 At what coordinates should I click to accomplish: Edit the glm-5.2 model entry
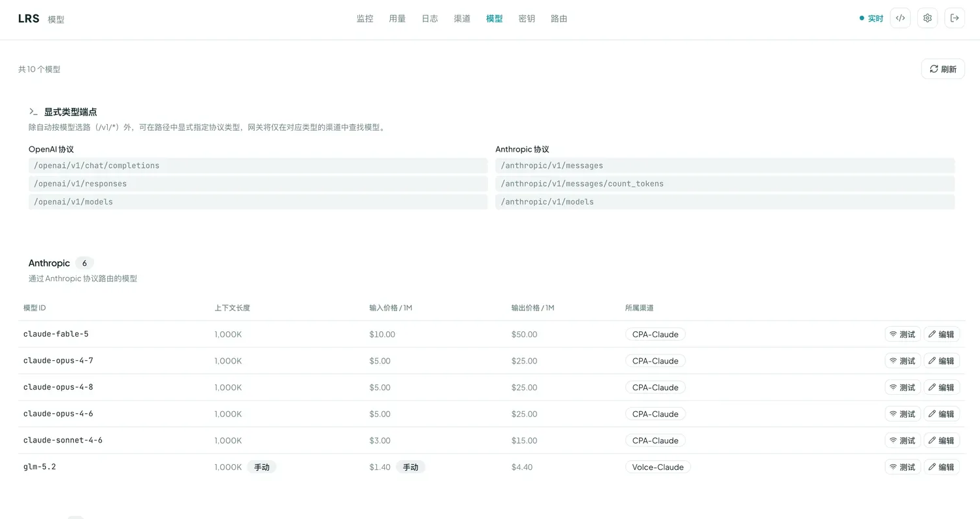(x=941, y=467)
